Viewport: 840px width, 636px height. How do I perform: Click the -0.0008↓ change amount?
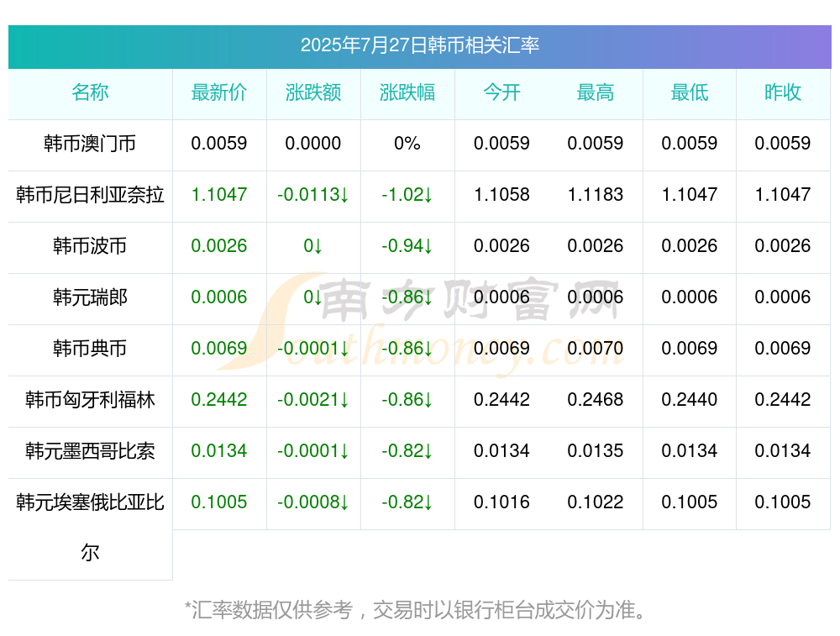click(x=313, y=502)
